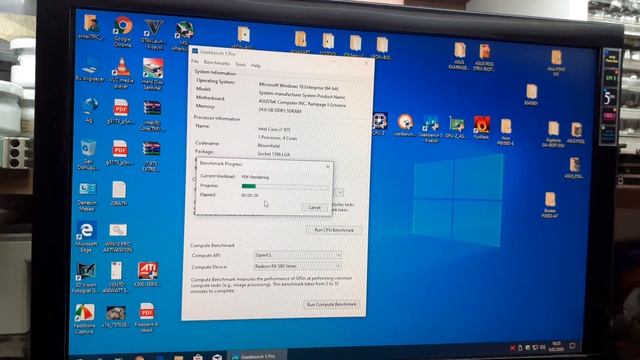
Task: Select the ASUS ROG STRIX archive icon
Action: 484,57
